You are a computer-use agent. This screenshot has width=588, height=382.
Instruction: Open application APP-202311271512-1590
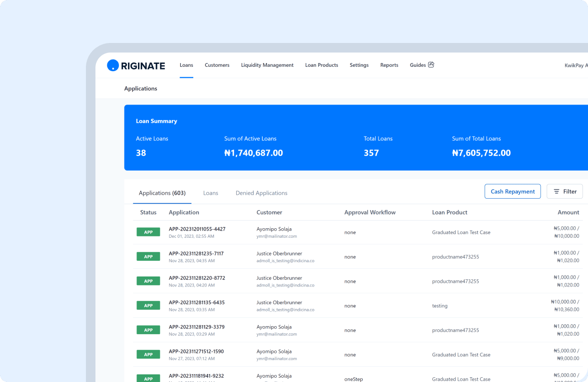[x=196, y=351]
